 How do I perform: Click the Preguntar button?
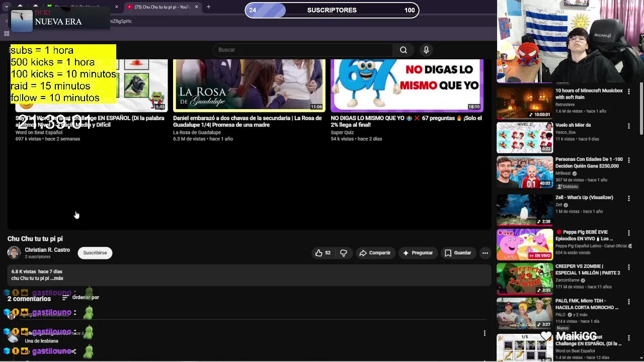click(417, 253)
